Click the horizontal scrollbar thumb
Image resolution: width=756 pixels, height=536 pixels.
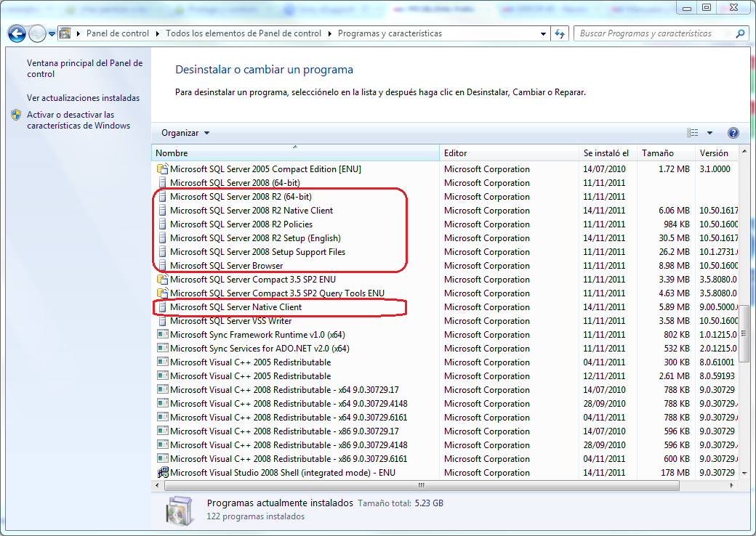click(422, 485)
